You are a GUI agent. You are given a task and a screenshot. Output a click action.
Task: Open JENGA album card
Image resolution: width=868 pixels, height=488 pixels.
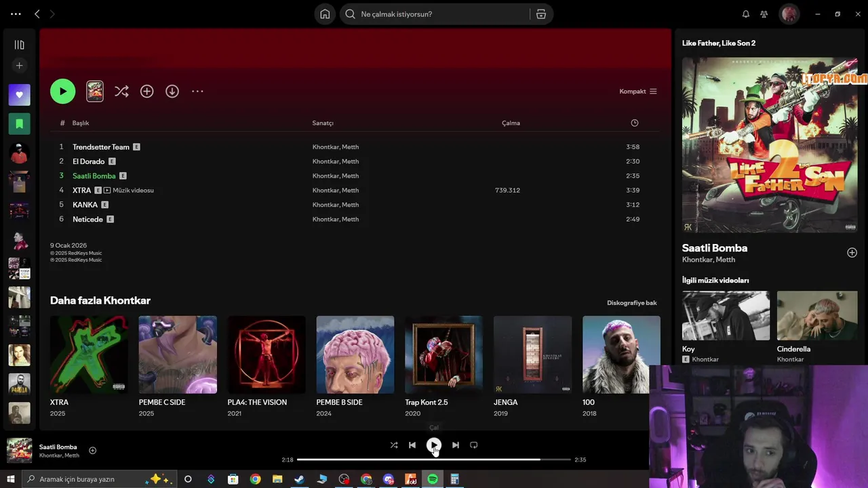click(533, 367)
